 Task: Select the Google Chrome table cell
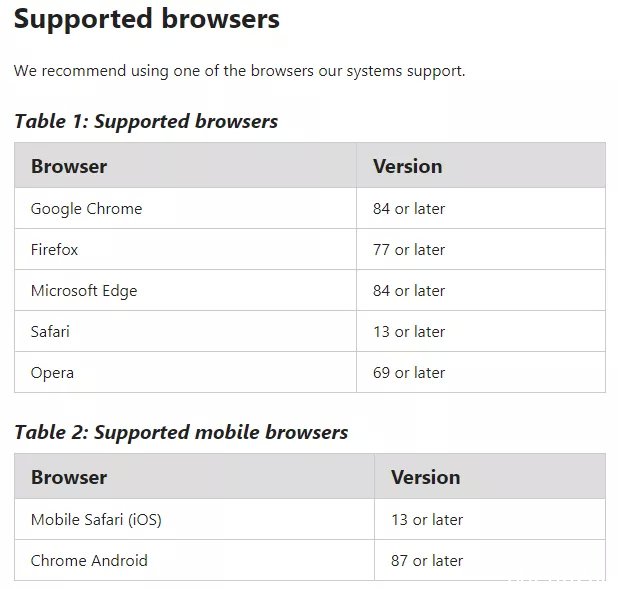coord(185,209)
